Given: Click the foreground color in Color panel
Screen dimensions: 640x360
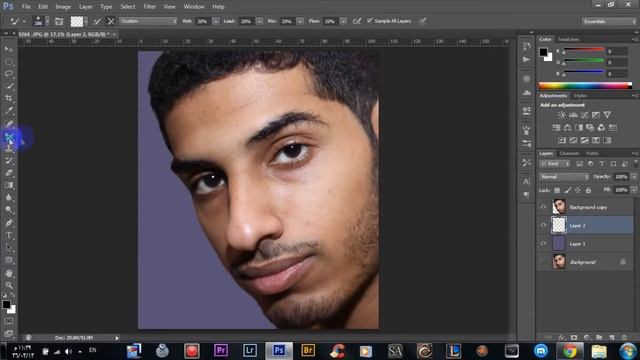Looking at the screenshot, I should pyautogui.click(x=543, y=52).
